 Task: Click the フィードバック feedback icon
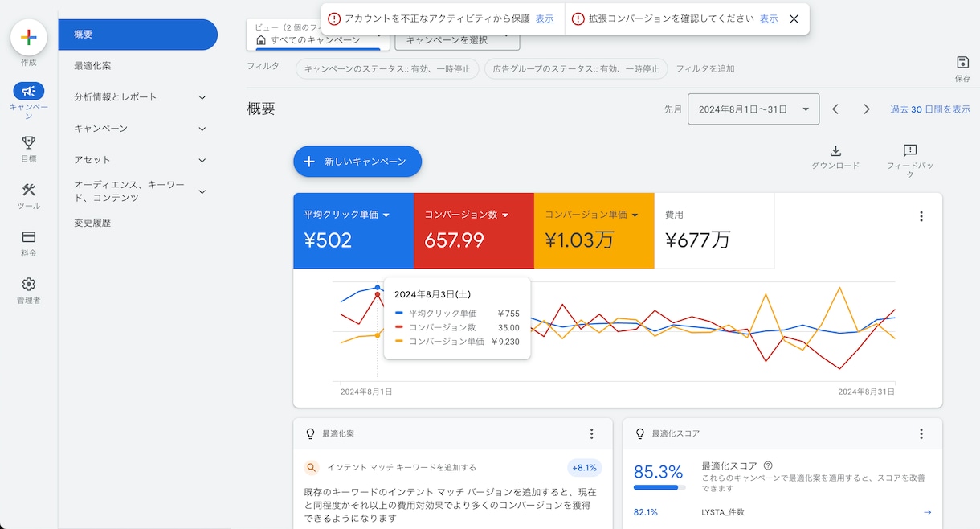[910, 151]
